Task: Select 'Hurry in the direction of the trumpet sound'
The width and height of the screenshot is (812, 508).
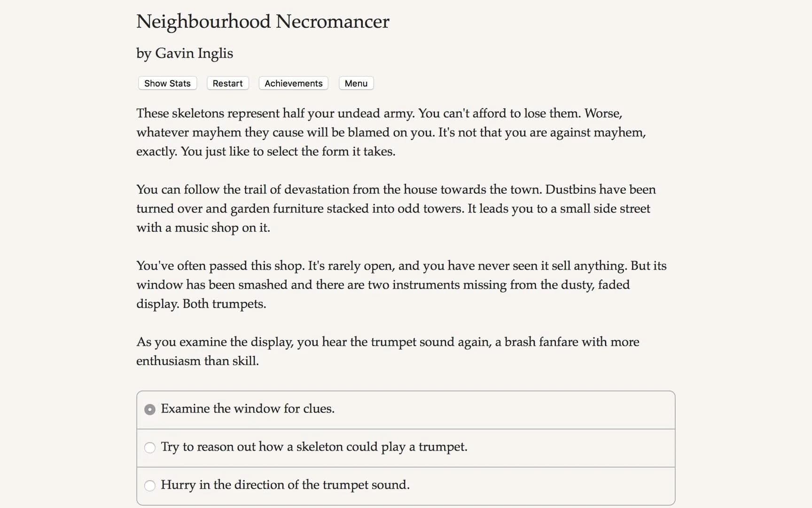Action: coord(285,484)
